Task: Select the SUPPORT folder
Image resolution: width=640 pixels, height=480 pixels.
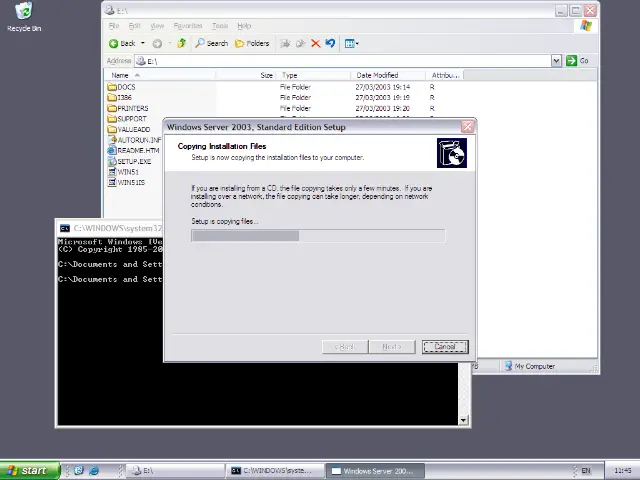Action: coord(127,119)
